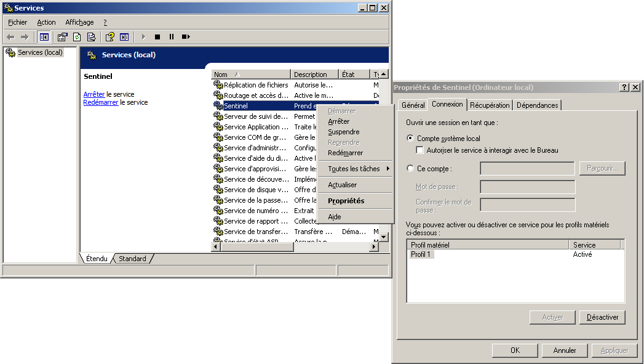Click gear icon of Service Application row
Viewport: 644px width, 364px height.
coord(218,127)
